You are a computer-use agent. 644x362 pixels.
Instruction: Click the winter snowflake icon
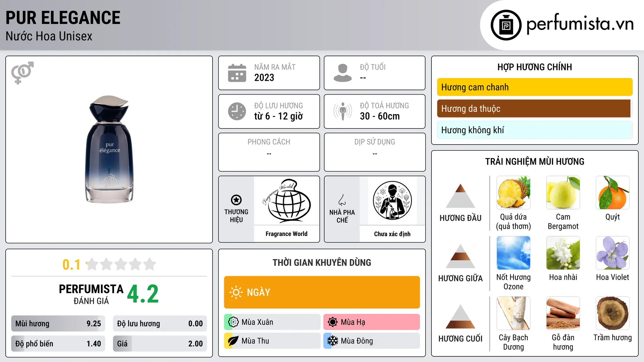point(333,341)
